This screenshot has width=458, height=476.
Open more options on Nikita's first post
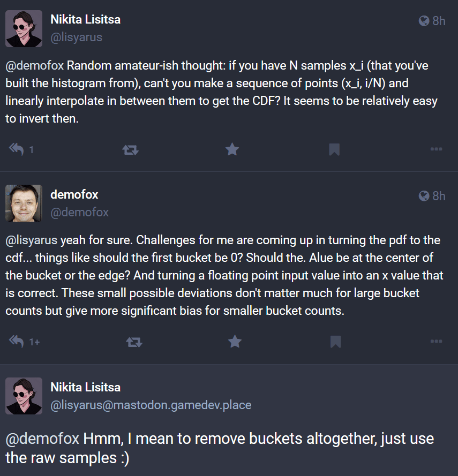pos(436,150)
